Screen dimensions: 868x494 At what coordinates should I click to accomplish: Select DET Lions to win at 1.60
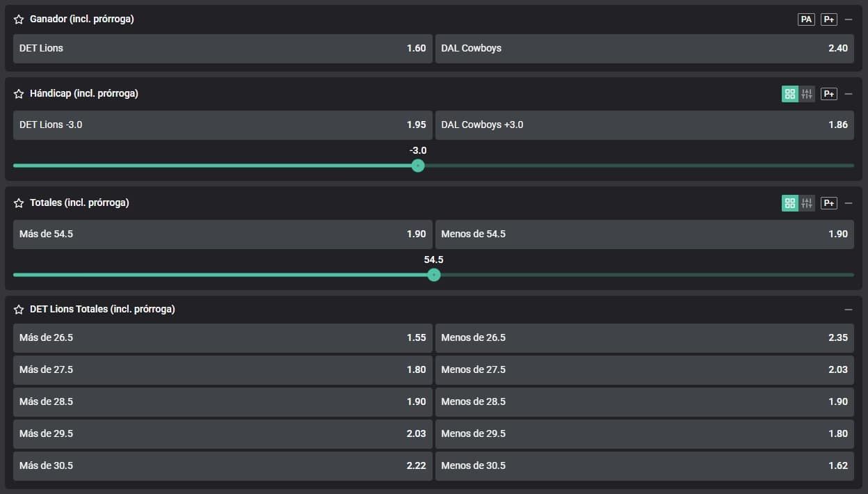pos(223,49)
